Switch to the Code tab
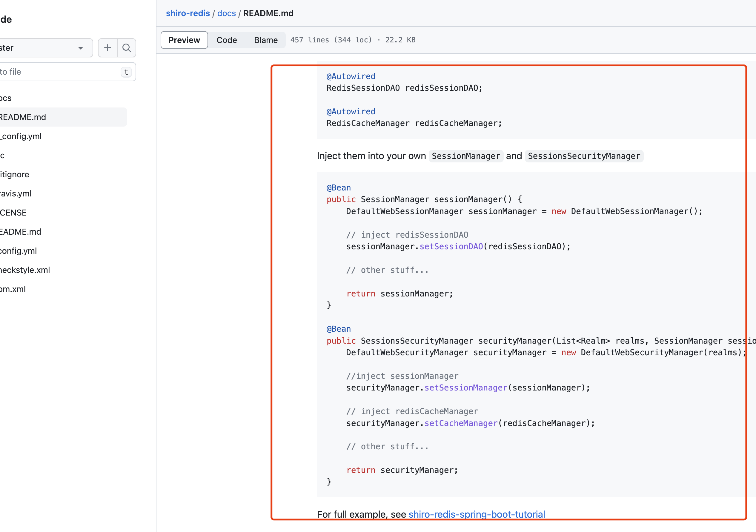 227,40
